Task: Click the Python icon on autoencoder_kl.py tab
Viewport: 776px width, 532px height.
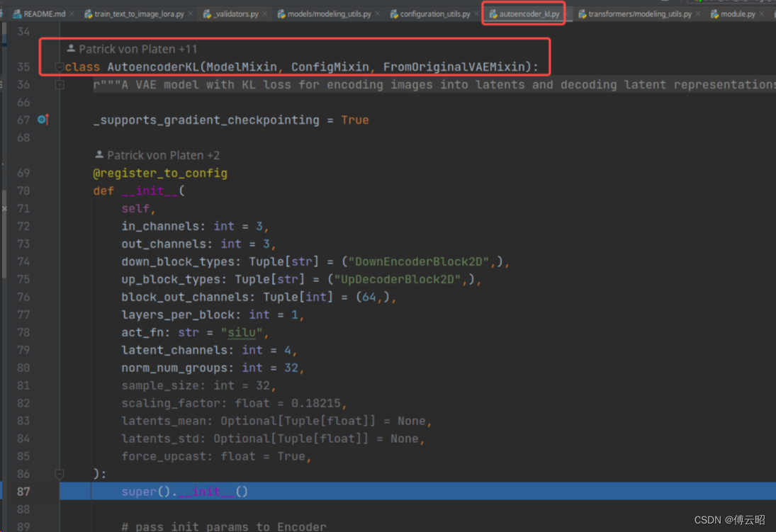Action: point(493,13)
